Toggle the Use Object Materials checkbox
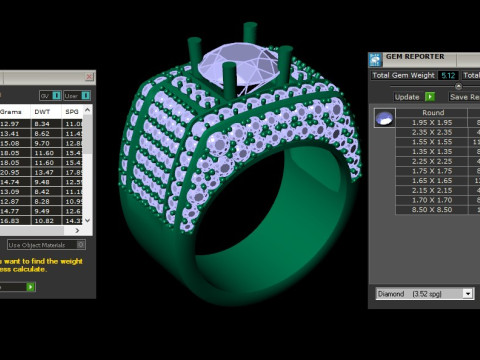The image size is (480, 360). coord(81,245)
